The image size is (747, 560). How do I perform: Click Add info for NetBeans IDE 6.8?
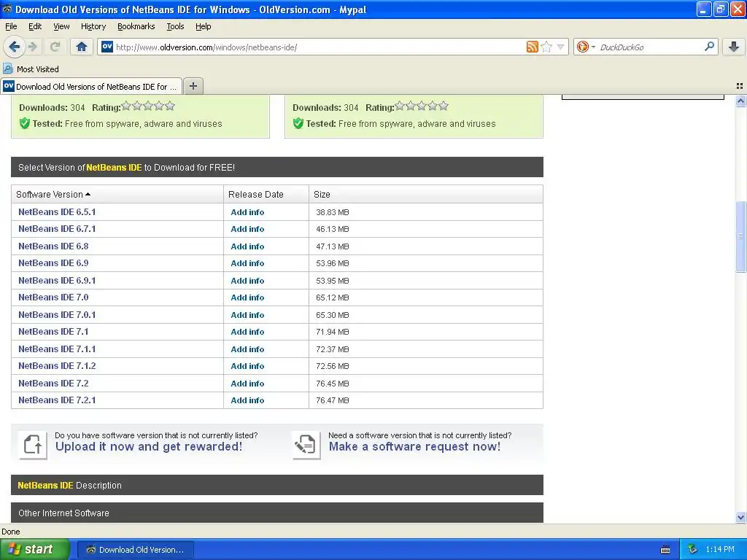pyautogui.click(x=247, y=246)
